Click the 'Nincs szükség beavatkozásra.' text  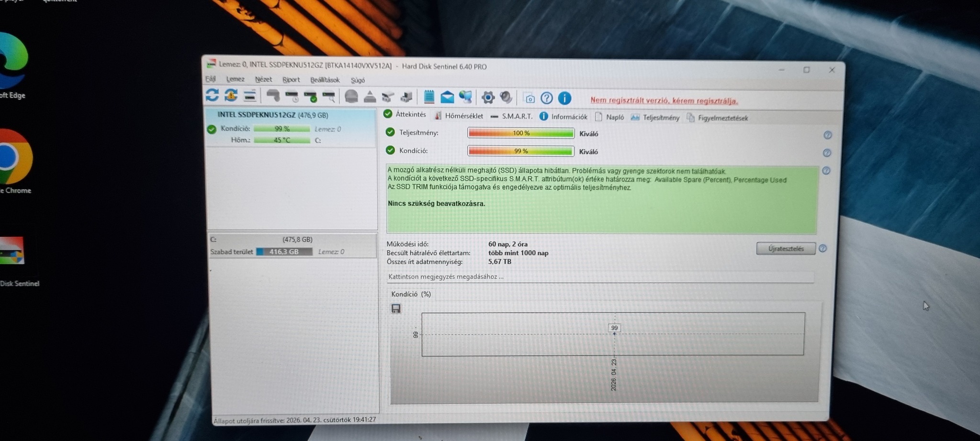tap(436, 204)
